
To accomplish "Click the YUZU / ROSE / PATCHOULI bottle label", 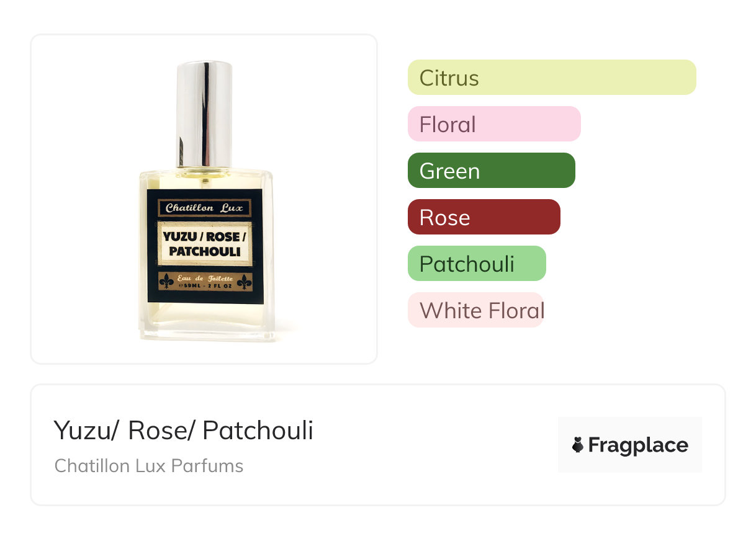I will click(x=205, y=244).
